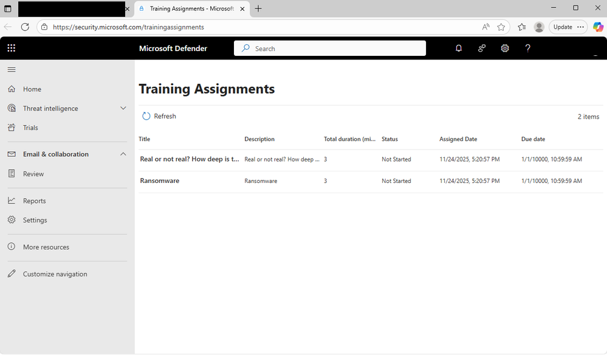Click the Home house icon in sidebar

click(12, 89)
